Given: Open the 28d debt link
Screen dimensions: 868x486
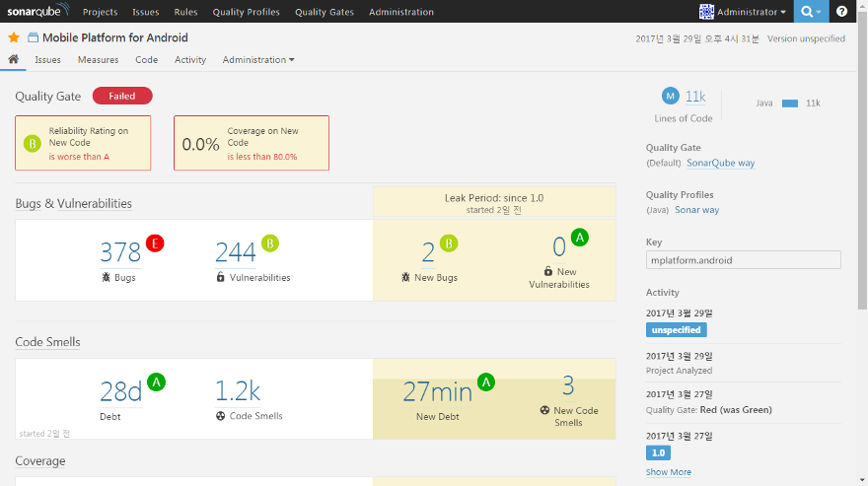Looking at the screenshot, I should pyautogui.click(x=121, y=391).
